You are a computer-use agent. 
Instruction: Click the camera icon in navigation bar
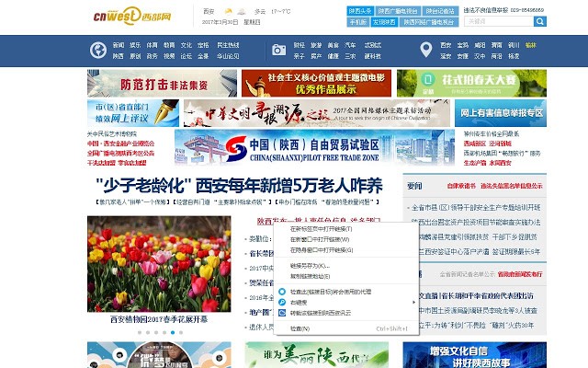[x=279, y=50]
